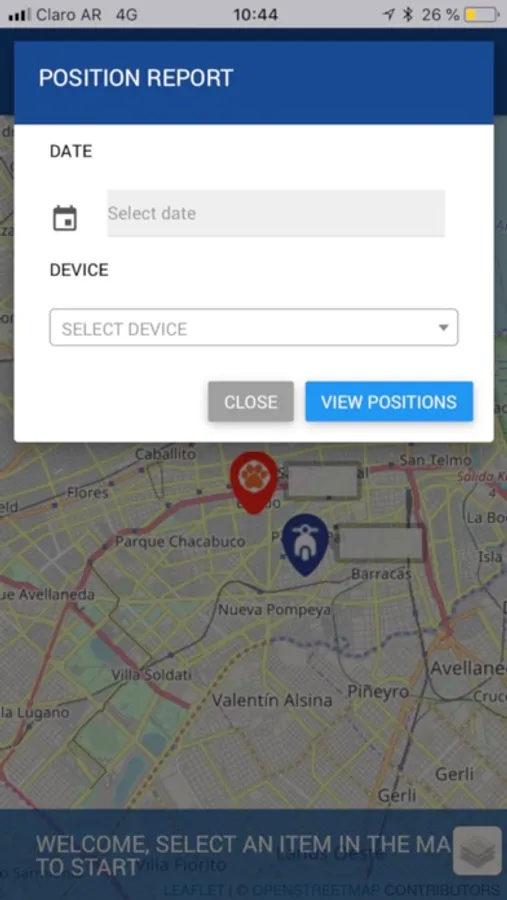Tap the welcome message banner at bottom
Viewport: 507px width, 900px height.
(x=241, y=855)
